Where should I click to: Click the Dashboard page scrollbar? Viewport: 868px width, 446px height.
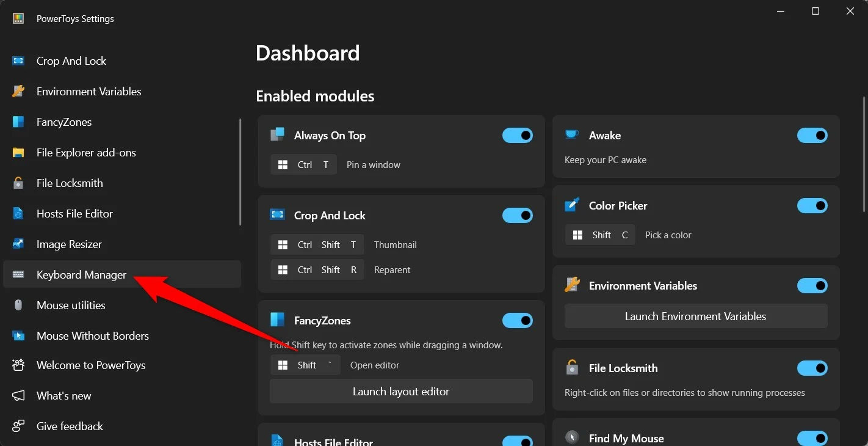tap(864, 154)
